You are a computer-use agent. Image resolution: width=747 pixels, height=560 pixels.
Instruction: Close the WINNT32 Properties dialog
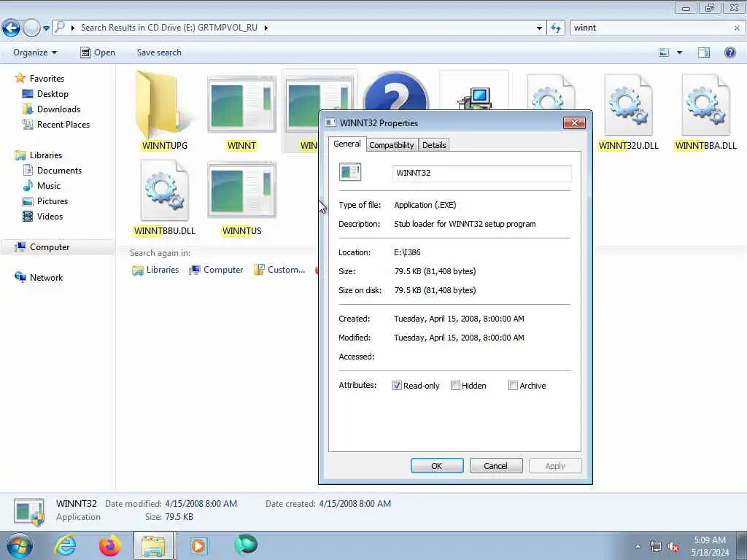click(x=574, y=122)
